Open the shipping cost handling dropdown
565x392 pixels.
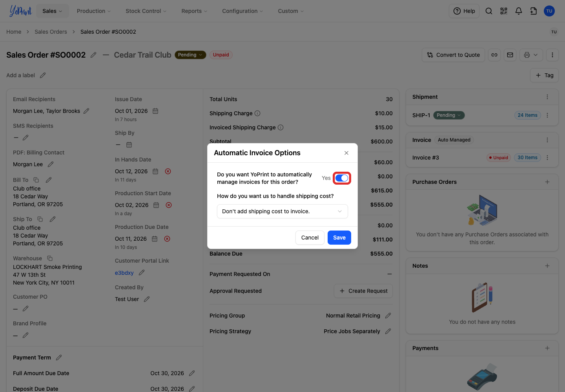pyautogui.click(x=282, y=211)
